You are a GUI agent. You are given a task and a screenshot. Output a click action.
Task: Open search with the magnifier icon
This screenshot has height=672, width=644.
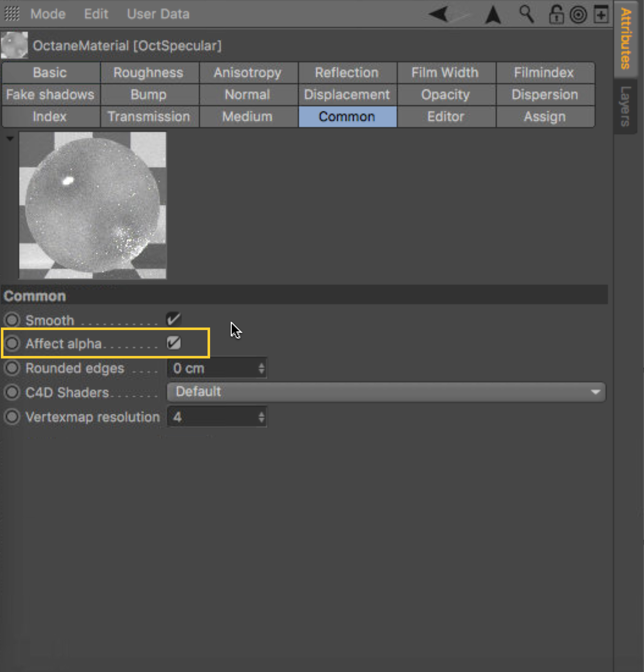526,14
